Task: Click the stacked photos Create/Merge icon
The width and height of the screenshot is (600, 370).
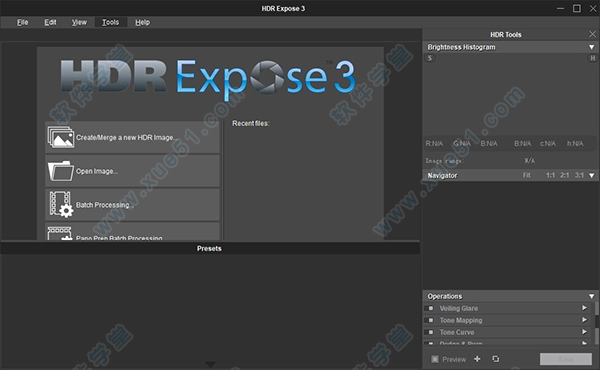Action: [x=60, y=137]
